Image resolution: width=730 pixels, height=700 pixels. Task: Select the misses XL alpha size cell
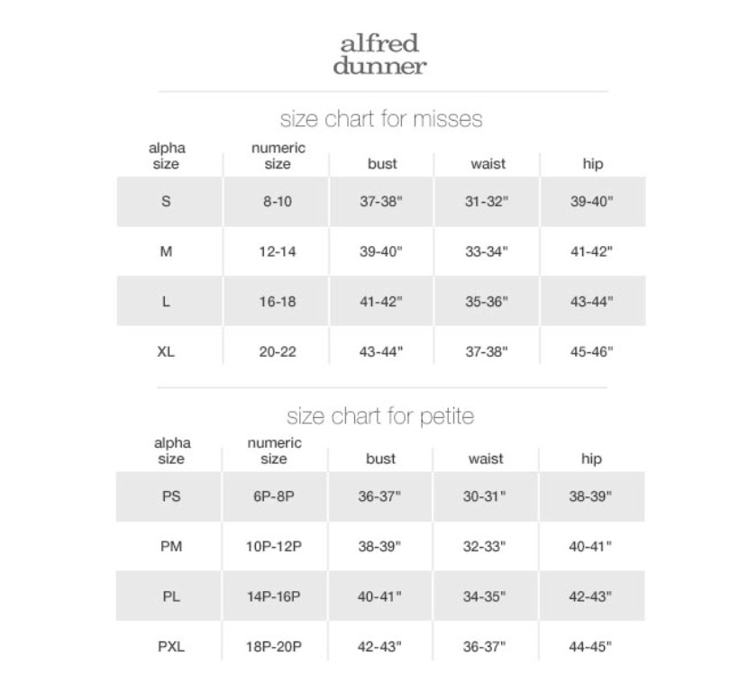pos(166,352)
